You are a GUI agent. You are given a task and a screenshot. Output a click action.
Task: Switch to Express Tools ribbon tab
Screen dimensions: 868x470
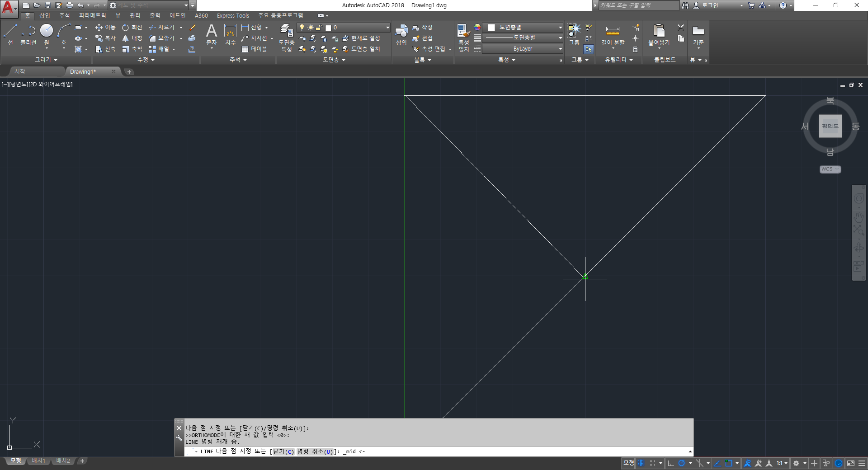point(233,15)
